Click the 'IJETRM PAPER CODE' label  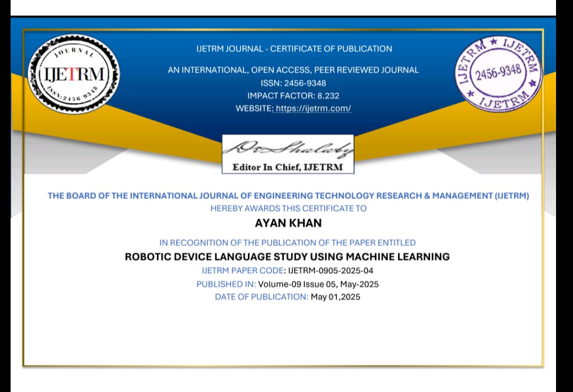tap(242, 271)
